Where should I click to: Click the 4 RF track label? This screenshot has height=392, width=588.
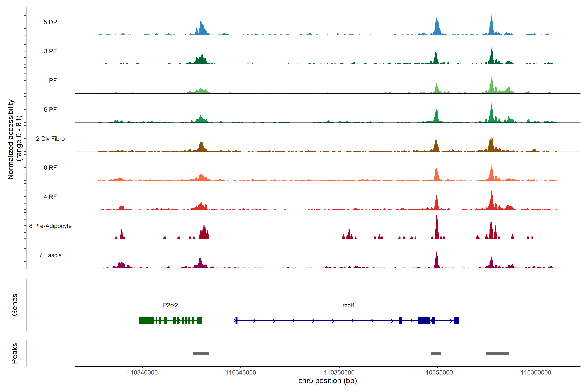tap(50, 197)
